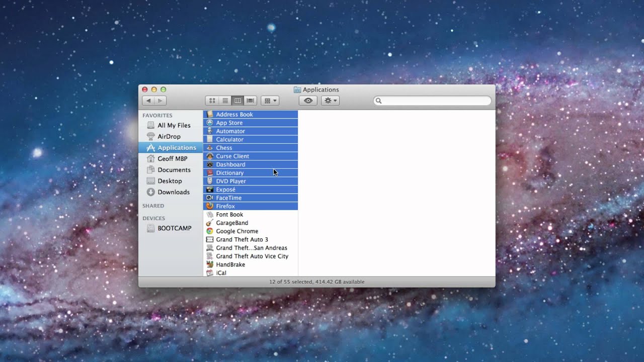644x362 pixels.
Task: Click the FaceTime camera icon
Action: pyautogui.click(x=210, y=198)
